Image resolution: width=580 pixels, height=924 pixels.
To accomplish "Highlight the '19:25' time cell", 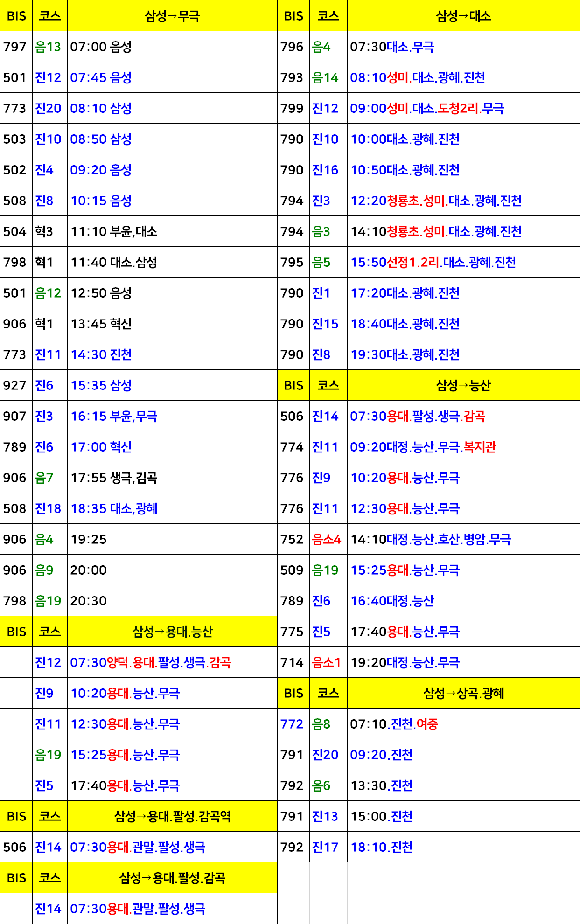I will [x=172, y=539].
